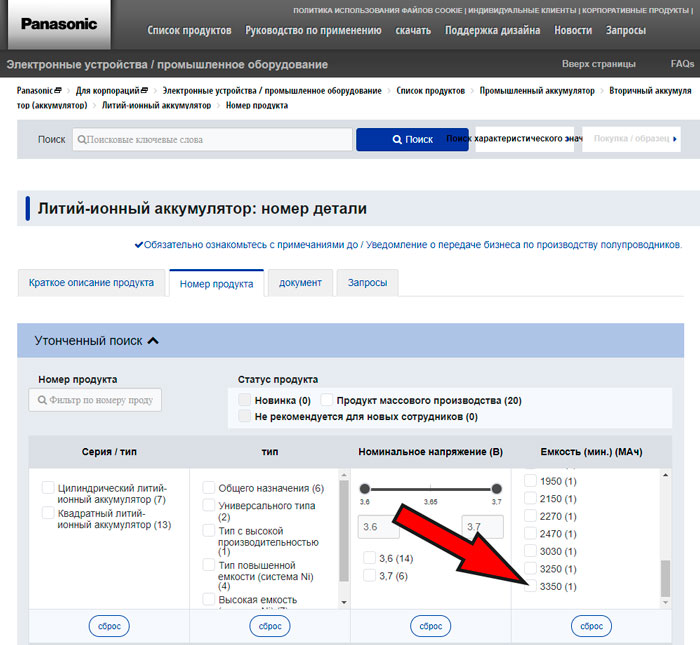This screenshot has height=645, width=700.
Task: Click Литий-ионный аккумулятор breadcrumb
Action: tap(156, 105)
